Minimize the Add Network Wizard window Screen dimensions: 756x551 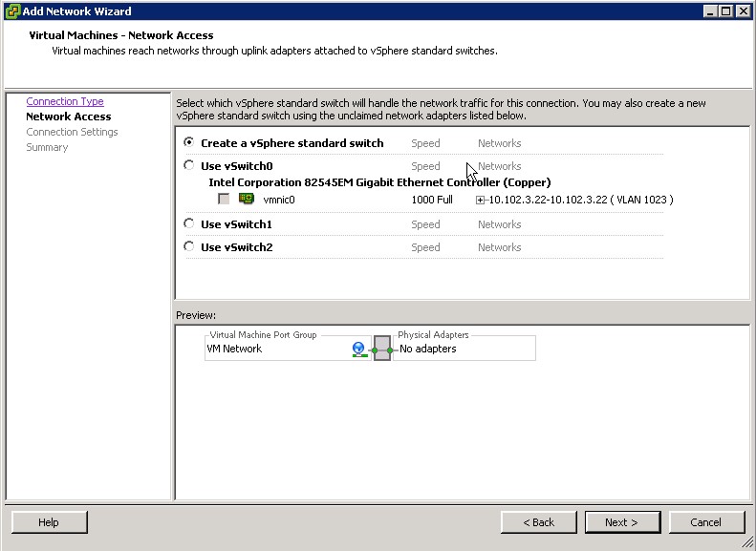coord(711,11)
